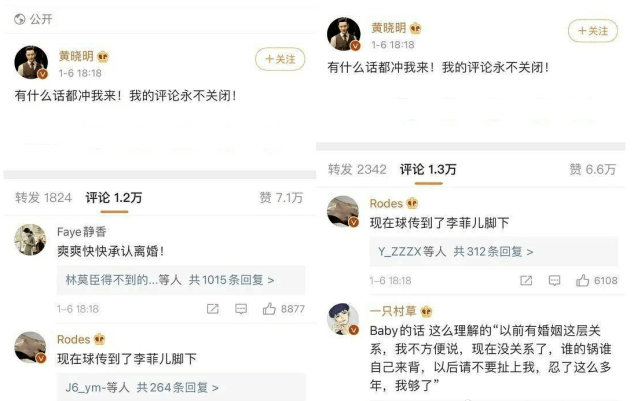Click the share icon beside 6108 likes
This screenshot has height=401, width=641.
coord(526,280)
